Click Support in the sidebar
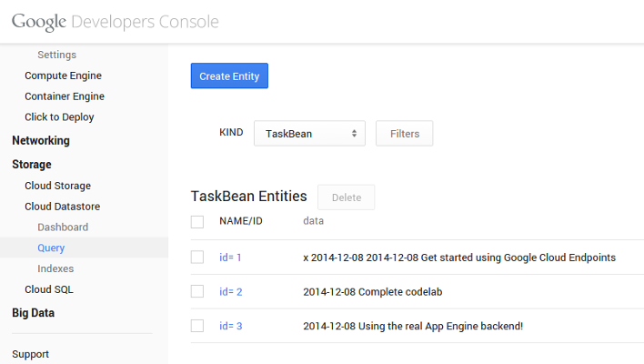 coord(30,354)
